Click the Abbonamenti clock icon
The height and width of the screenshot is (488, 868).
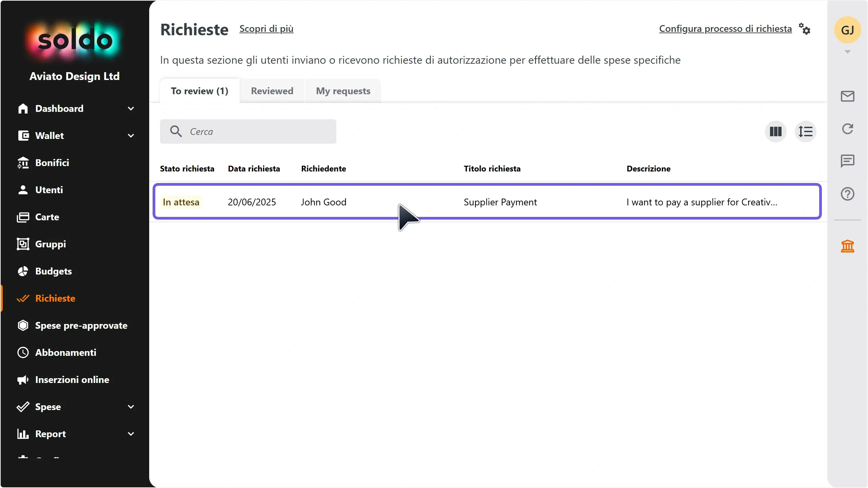coord(23,352)
